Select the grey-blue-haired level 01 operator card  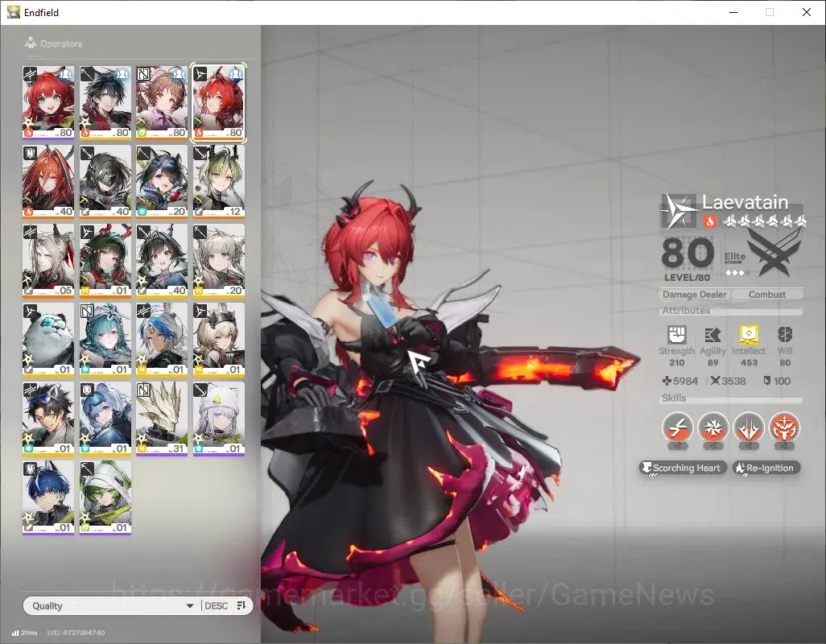pyautogui.click(x=105, y=418)
